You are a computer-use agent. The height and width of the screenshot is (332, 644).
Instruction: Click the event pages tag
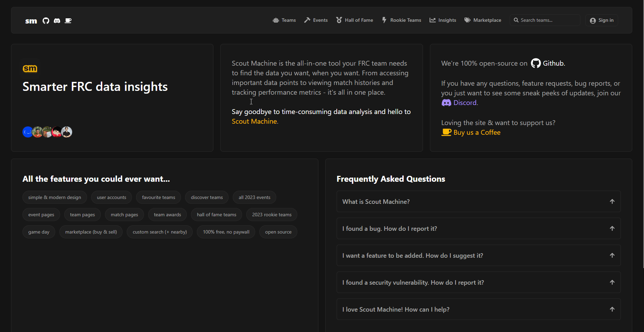[x=41, y=215]
